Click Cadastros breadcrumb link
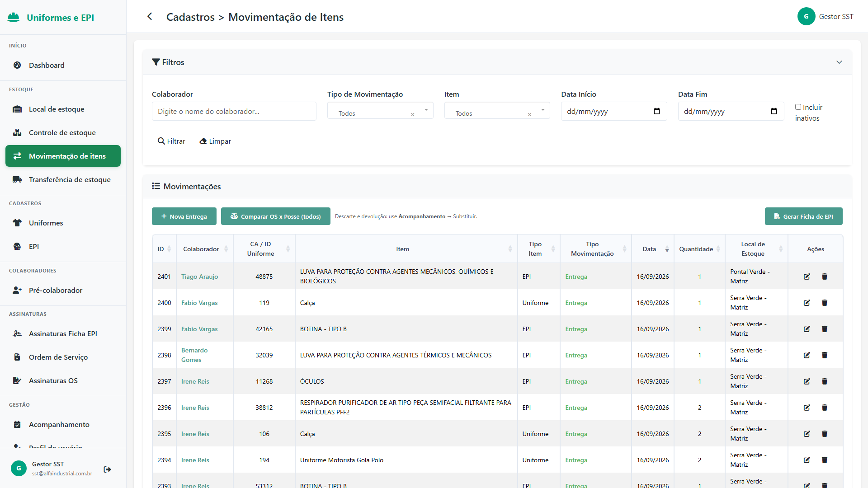The width and height of the screenshot is (868, 488). tap(190, 17)
